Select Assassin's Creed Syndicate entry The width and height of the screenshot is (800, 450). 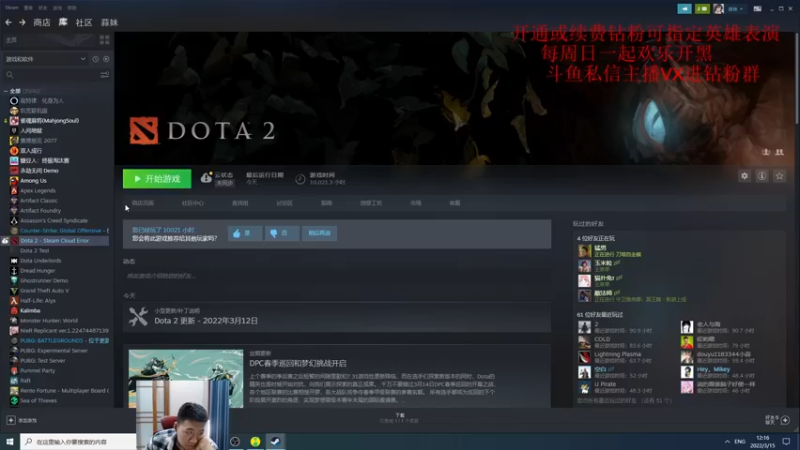point(54,221)
